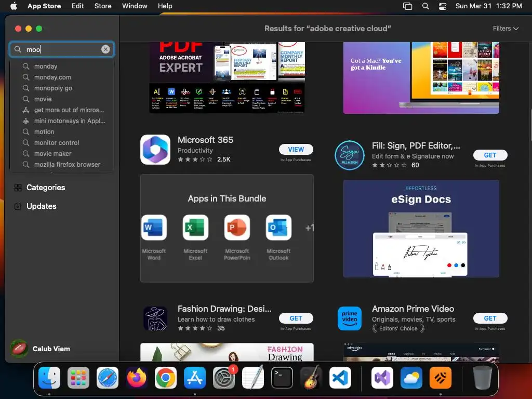Launch GarageBand from the Dock

tap(311, 378)
